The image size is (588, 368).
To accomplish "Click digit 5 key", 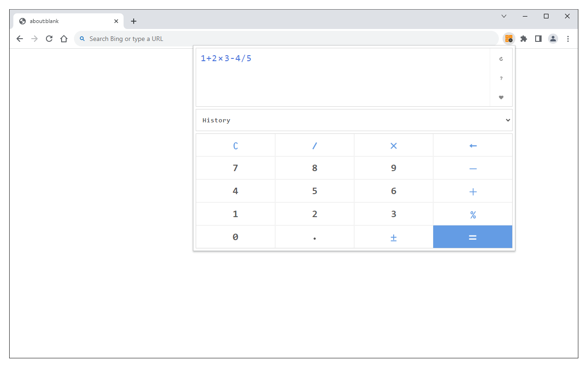I will pyautogui.click(x=315, y=191).
